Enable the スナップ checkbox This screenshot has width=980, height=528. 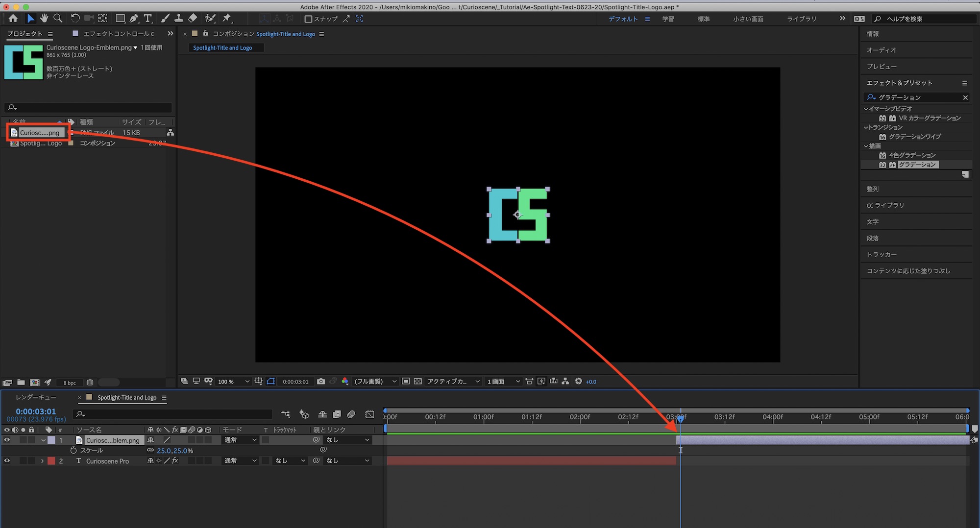coord(308,19)
